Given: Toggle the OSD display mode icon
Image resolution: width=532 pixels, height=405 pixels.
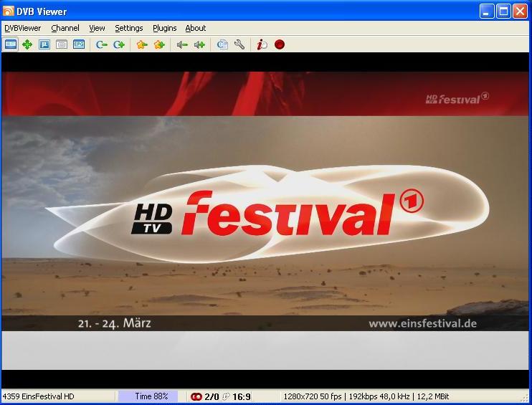Looking at the screenshot, I should [11, 44].
